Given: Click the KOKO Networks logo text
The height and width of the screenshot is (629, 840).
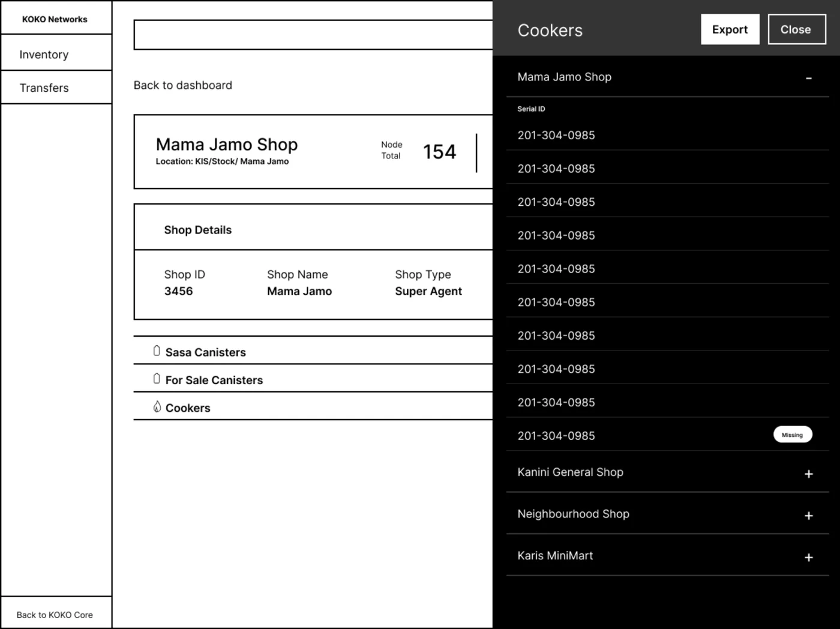Looking at the screenshot, I should (55, 19).
